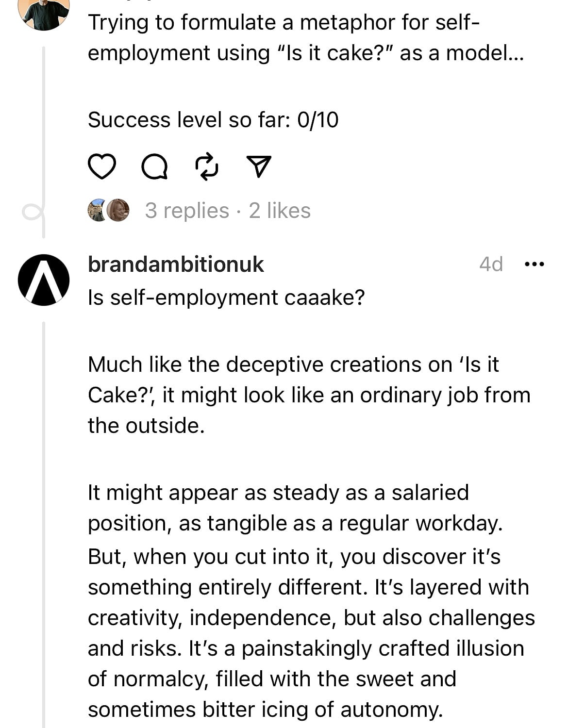View the 3 replies
This screenshot has height=728, width=568.
point(187,211)
